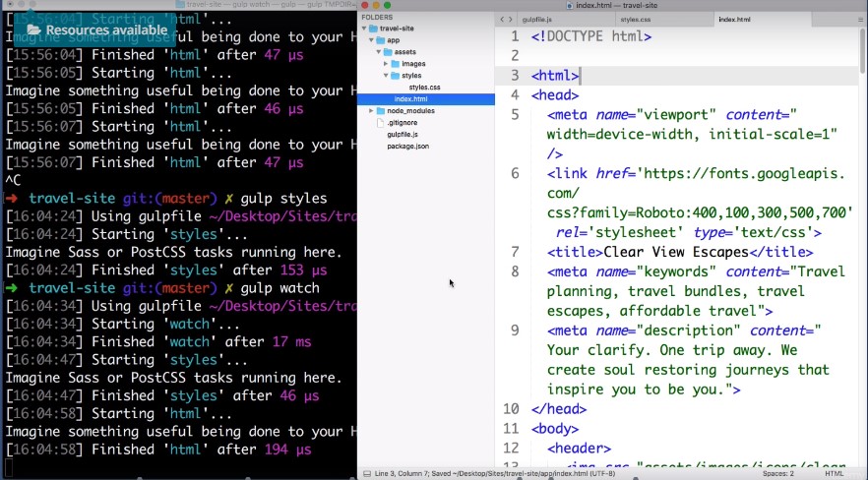Expand the node_modules folder arrow
The image size is (868, 480).
pyautogui.click(x=371, y=110)
